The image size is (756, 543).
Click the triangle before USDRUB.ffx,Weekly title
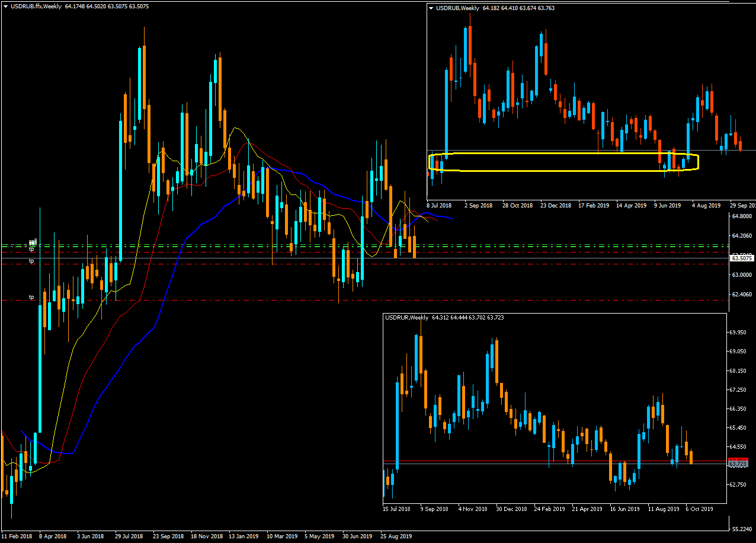[5, 5]
